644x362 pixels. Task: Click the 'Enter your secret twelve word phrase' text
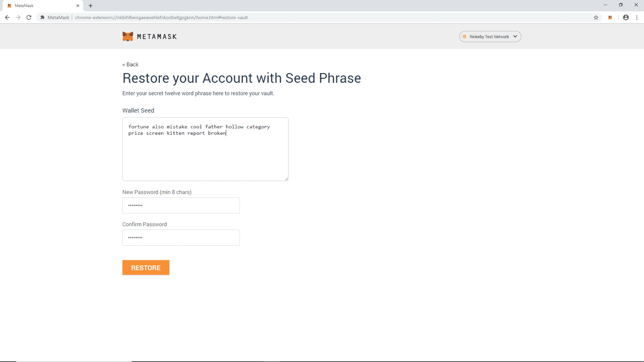click(198, 93)
